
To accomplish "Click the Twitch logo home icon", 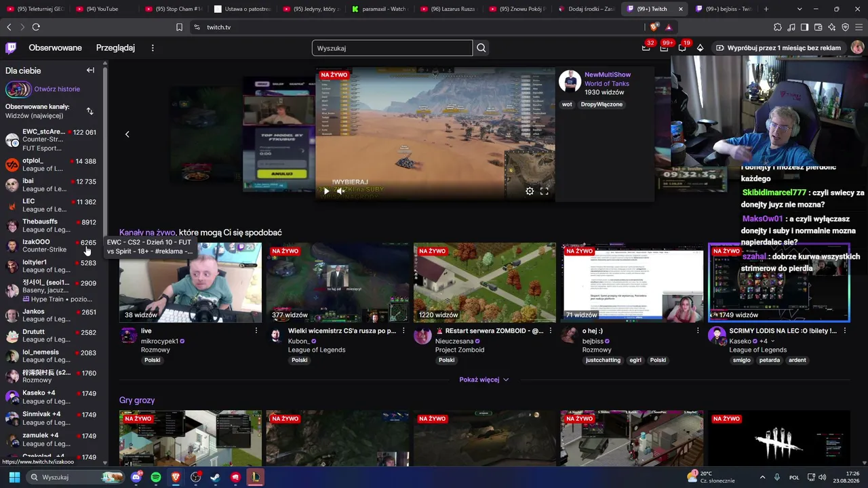I will pyautogui.click(x=11, y=48).
